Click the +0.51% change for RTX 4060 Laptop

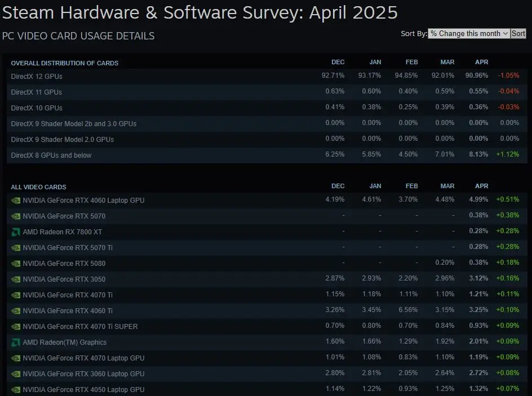(508, 199)
